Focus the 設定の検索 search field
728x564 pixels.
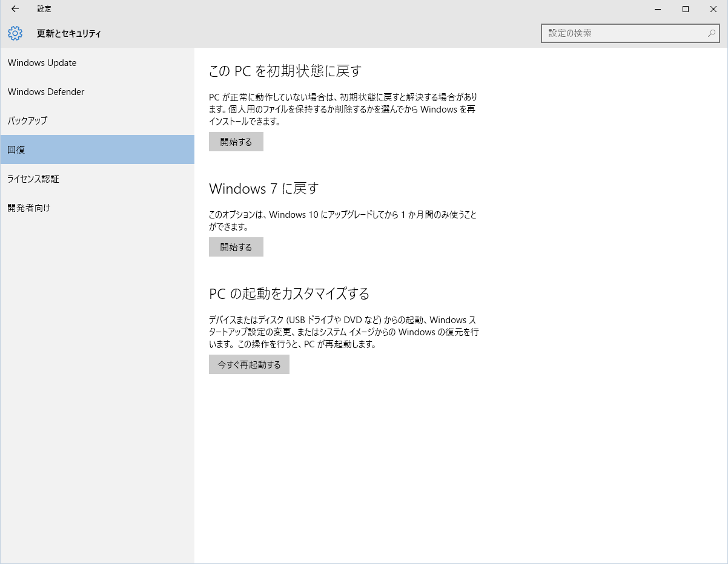(630, 33)
